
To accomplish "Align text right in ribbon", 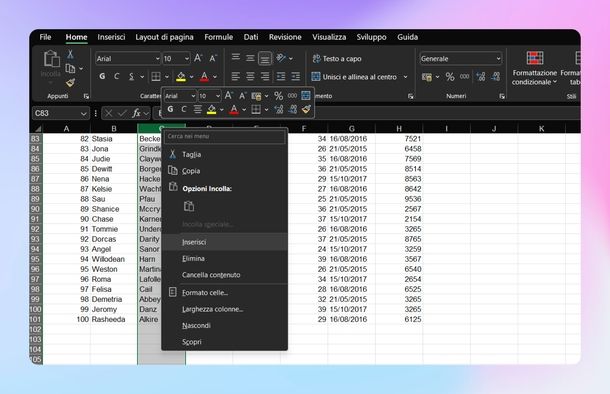I will tap(265, 76).
